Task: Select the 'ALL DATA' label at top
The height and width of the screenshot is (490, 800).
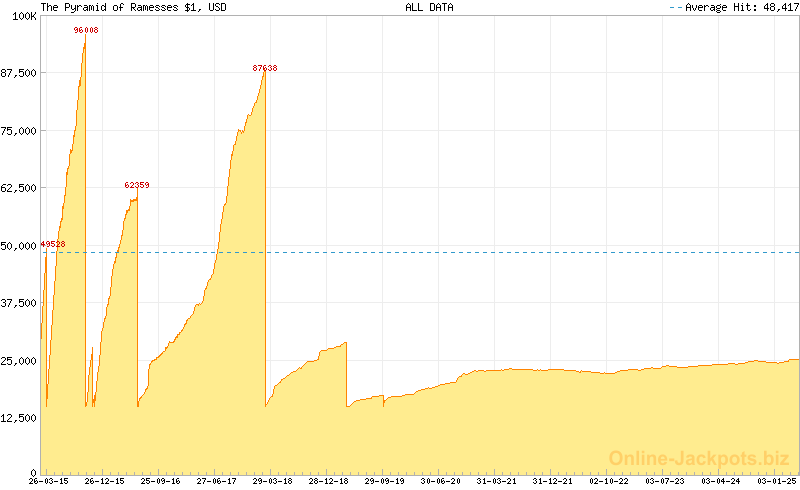Action: click(x=429, y=7)
